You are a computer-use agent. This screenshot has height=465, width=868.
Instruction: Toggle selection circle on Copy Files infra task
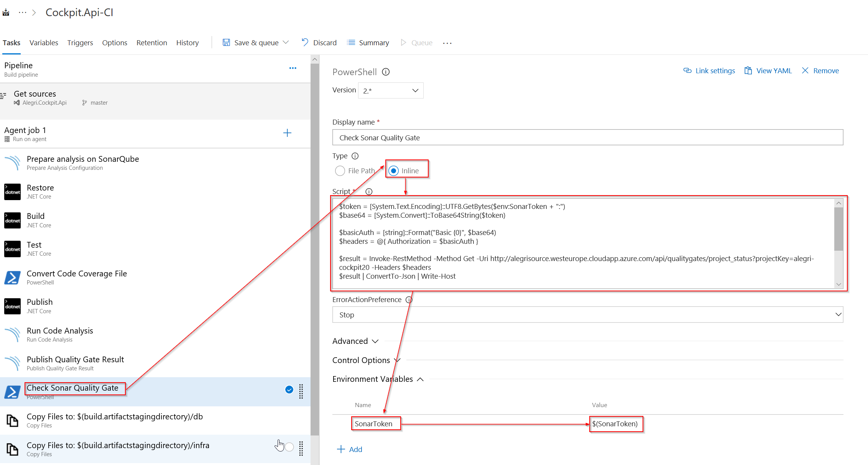click(x=289, y=447)
